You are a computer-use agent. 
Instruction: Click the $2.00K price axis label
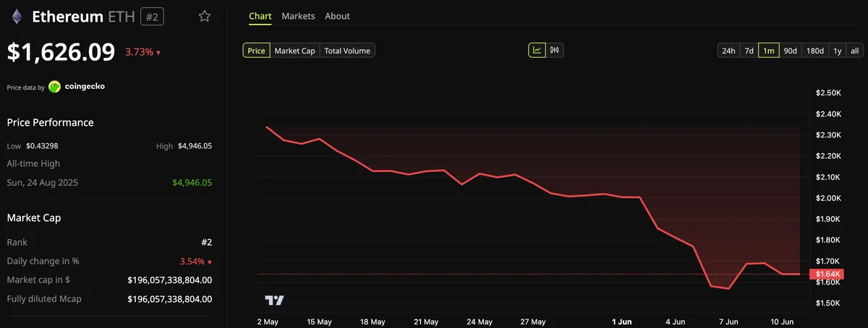tap(828, 198)
